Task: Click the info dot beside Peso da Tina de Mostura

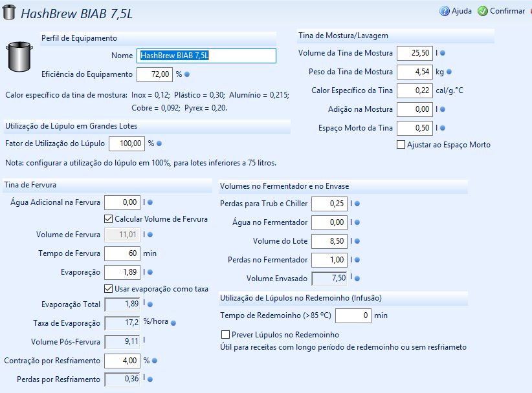Action: 449,72
